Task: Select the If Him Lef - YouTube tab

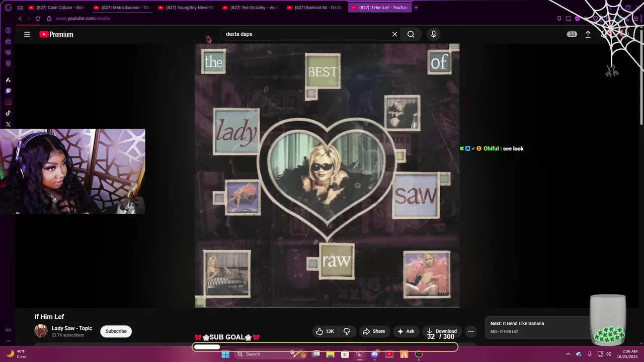Action: 379,8
